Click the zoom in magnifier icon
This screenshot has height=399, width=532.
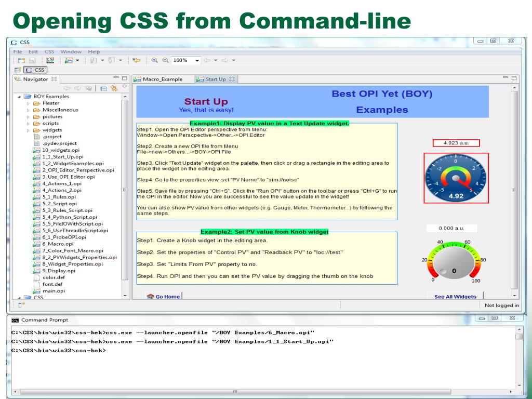[154, 60]
